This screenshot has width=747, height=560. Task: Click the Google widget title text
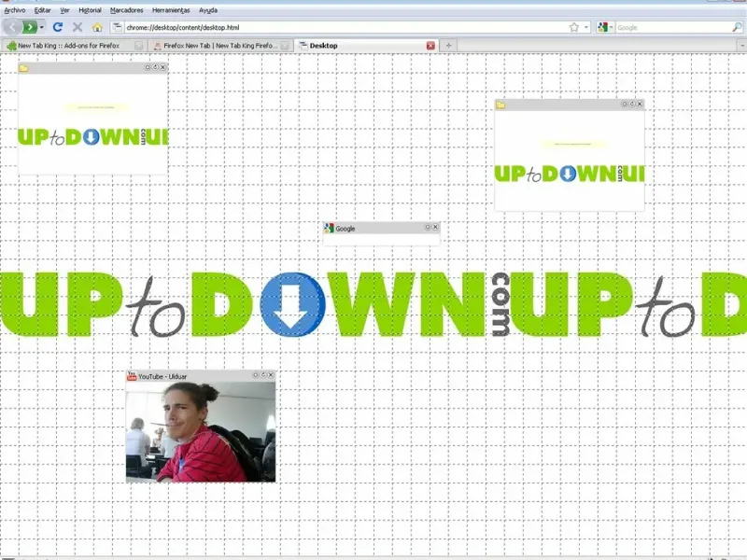pyautogui.click(x=345, y=229)
